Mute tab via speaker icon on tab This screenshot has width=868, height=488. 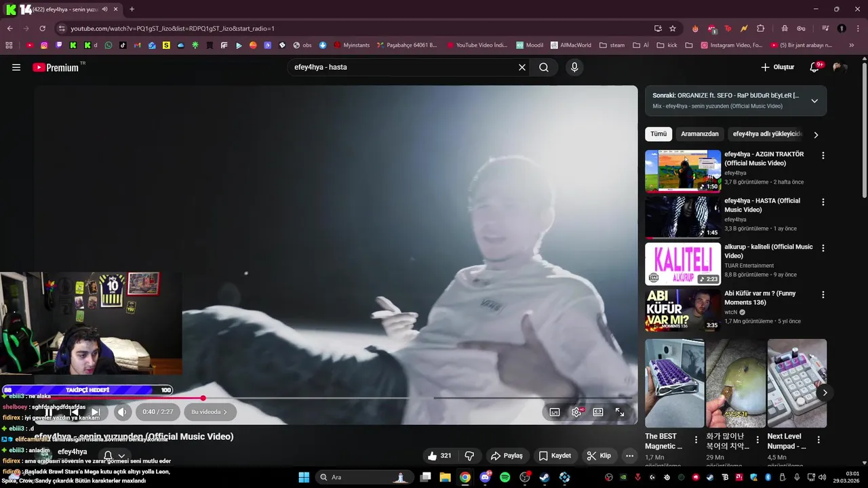(x=104, y=9)
